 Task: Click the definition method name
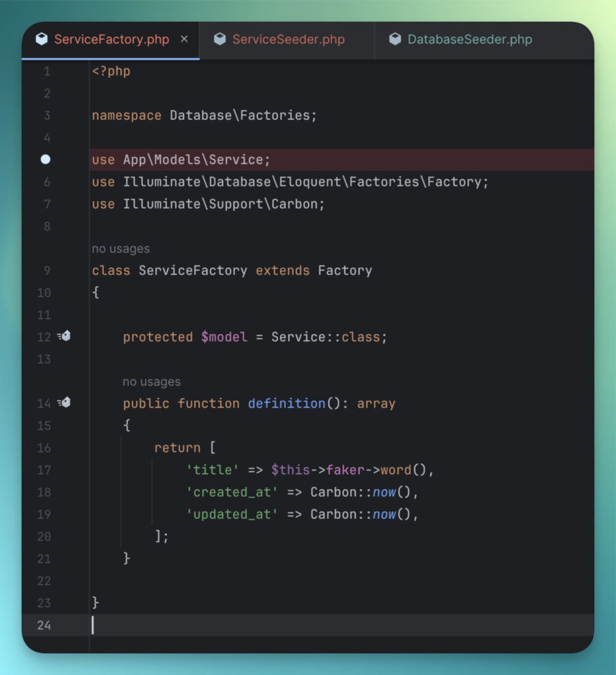pyautogui.click(x=287, y=403)
